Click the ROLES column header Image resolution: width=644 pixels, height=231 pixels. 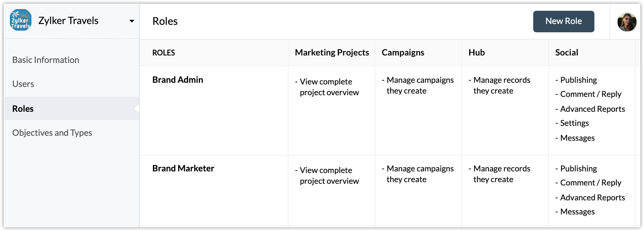coord(164,53)
